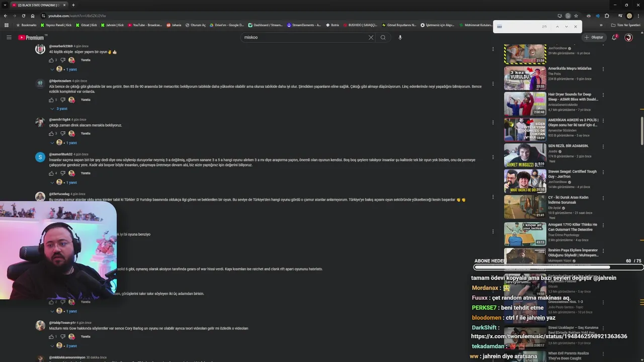Open options for 'Amerika'da Meşru Müdafaa' video
This screenshot has width=644, height=362.
603,69
